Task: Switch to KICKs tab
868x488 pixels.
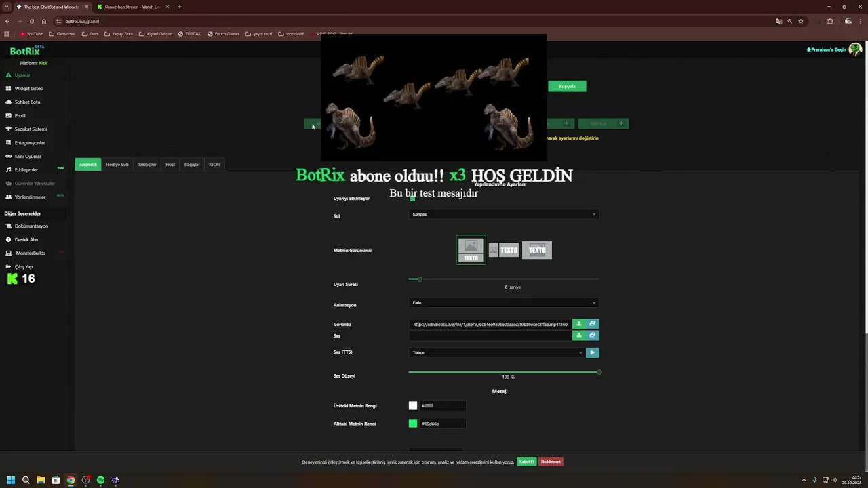Action: click(x=214, y=165)
